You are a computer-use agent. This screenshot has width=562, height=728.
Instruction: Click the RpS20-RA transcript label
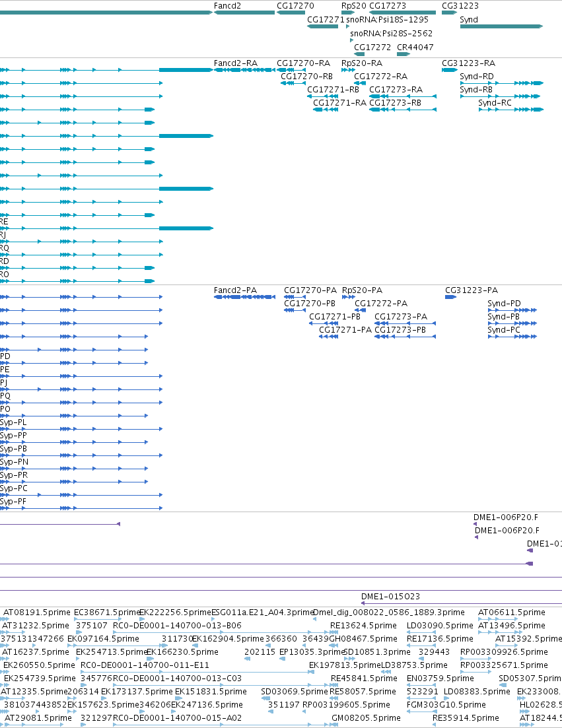coord(362,63)
